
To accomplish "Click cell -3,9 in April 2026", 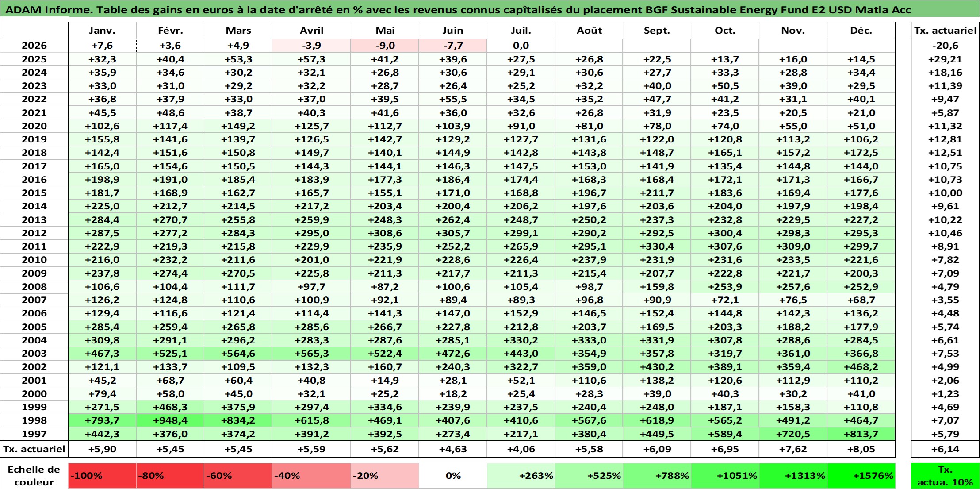I will click(x=312, y=46).
